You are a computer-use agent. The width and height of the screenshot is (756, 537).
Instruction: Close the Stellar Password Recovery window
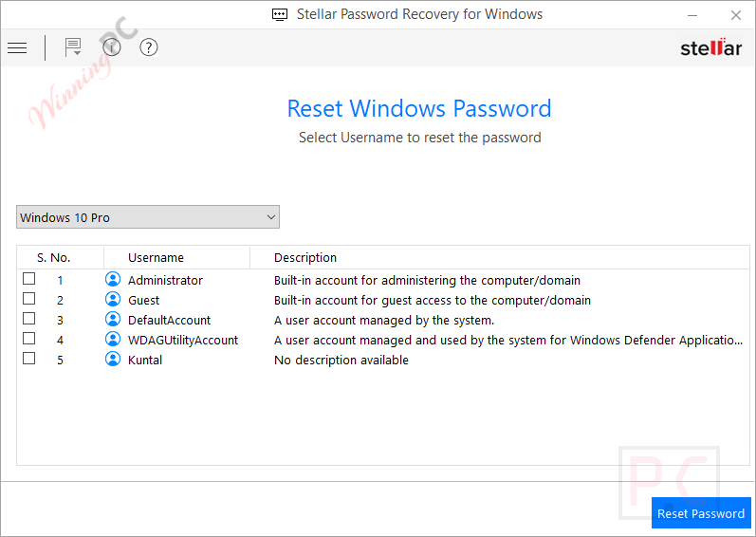[x=736, y=15]
